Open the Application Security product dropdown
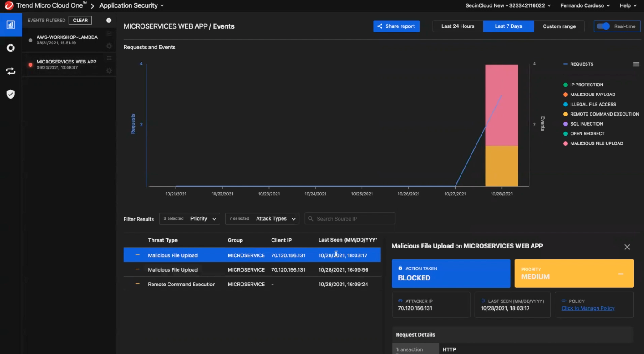The image size is (644, 354). click(x=131, y=5)
